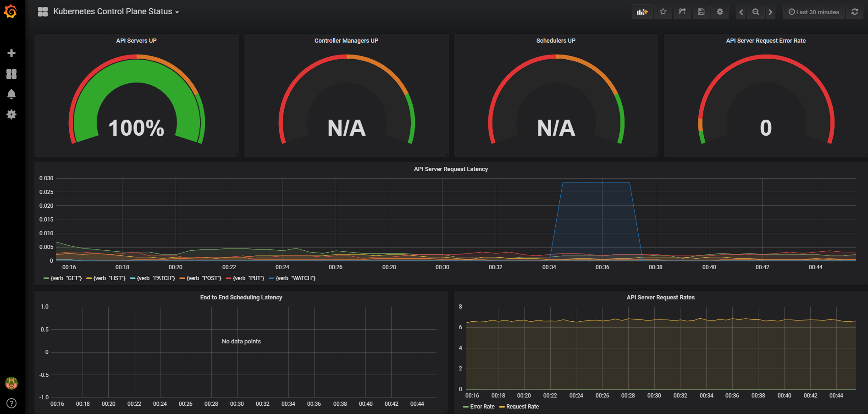Open the Create plus menu in sidebar
The width and height of the screenshot is (868, 414).
11,53
